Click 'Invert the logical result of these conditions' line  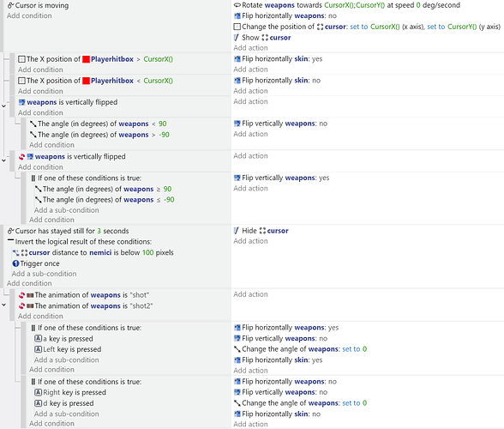[80, 242]
